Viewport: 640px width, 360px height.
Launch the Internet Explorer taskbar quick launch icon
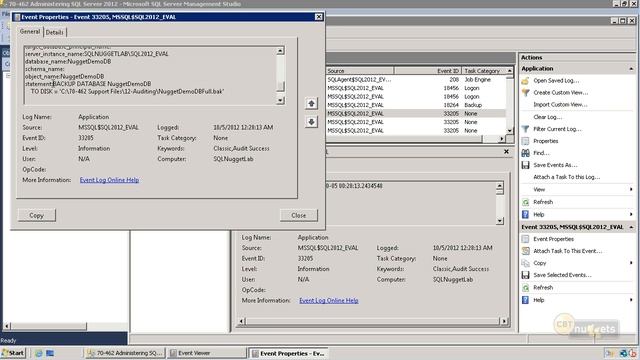pos(39,353)
